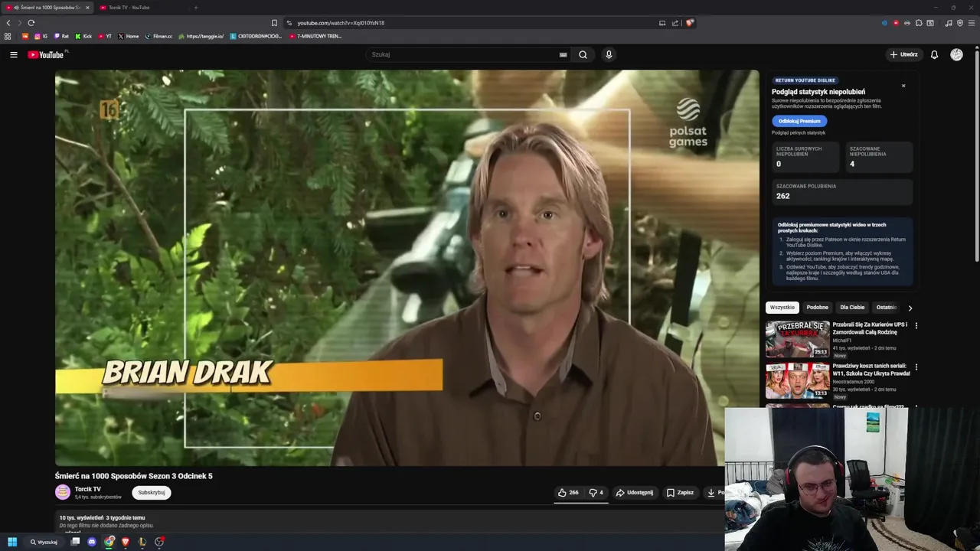Open options menu for tanich seriali video
980x551 pixels.
(916, 367)
